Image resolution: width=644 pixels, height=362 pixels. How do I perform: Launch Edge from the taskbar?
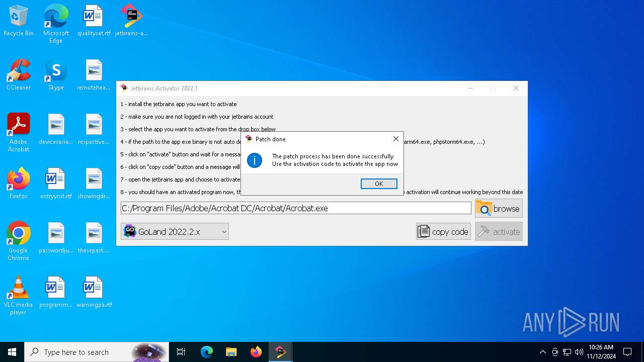[x=207, y=352]
